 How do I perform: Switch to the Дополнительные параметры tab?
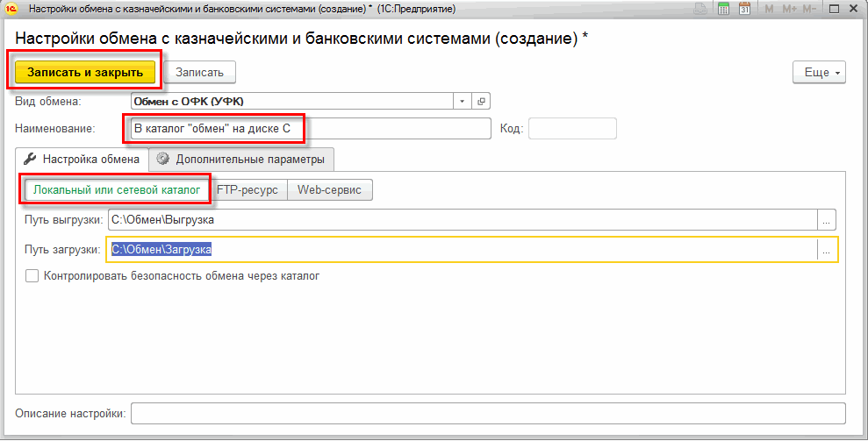tap(241, 160)
